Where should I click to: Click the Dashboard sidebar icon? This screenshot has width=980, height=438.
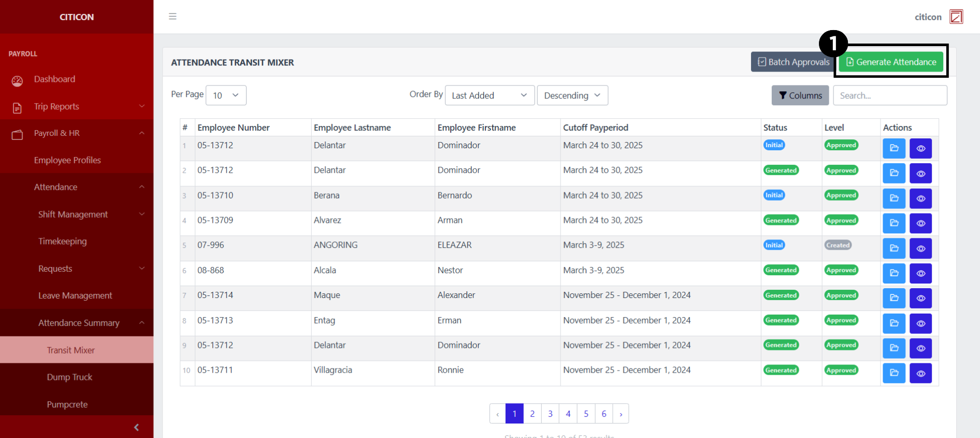(18, 80)
